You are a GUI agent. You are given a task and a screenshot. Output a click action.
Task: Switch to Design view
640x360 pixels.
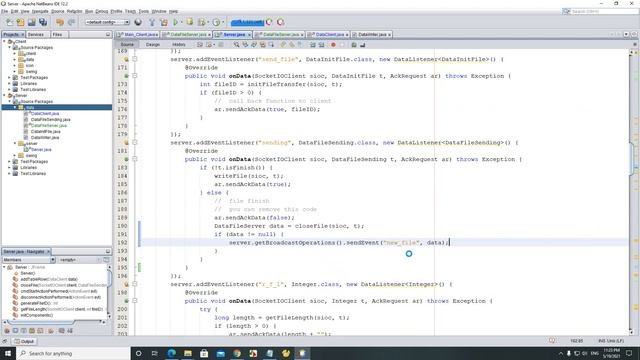tap(153, 44)
